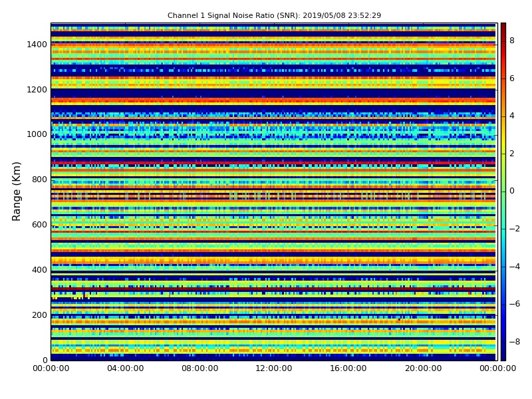
Task: Click the 400 range tick label
Action: [39, 270]
